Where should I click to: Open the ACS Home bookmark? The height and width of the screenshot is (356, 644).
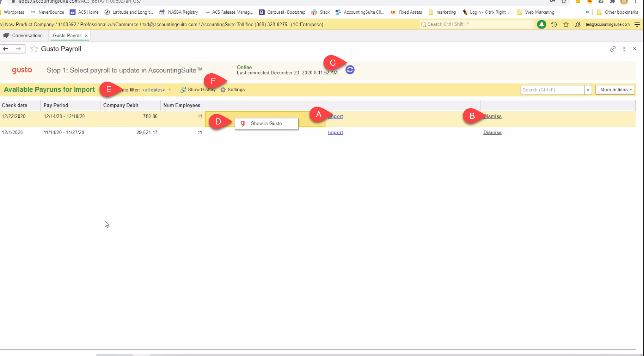(x=84, y=12)
